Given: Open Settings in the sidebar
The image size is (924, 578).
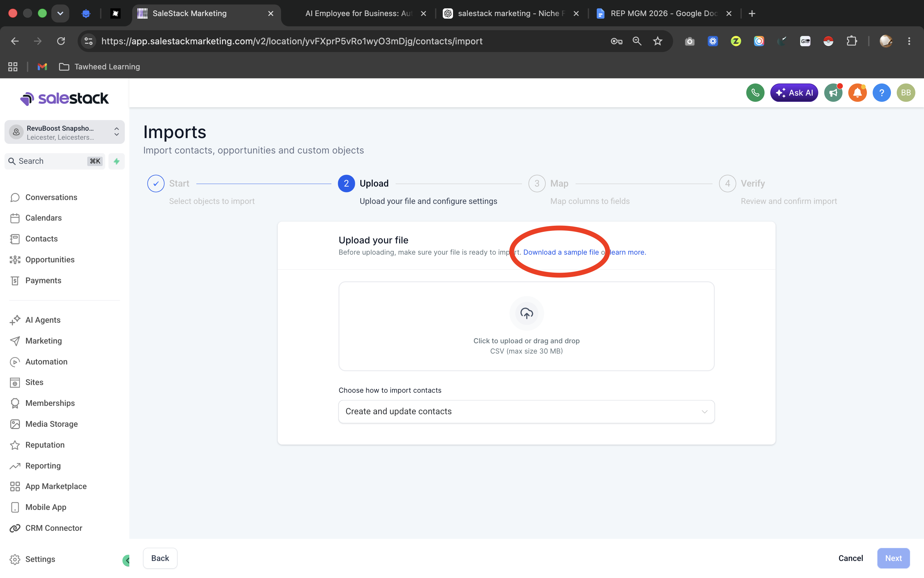Looking at the screenshot, I should [40, 559].
